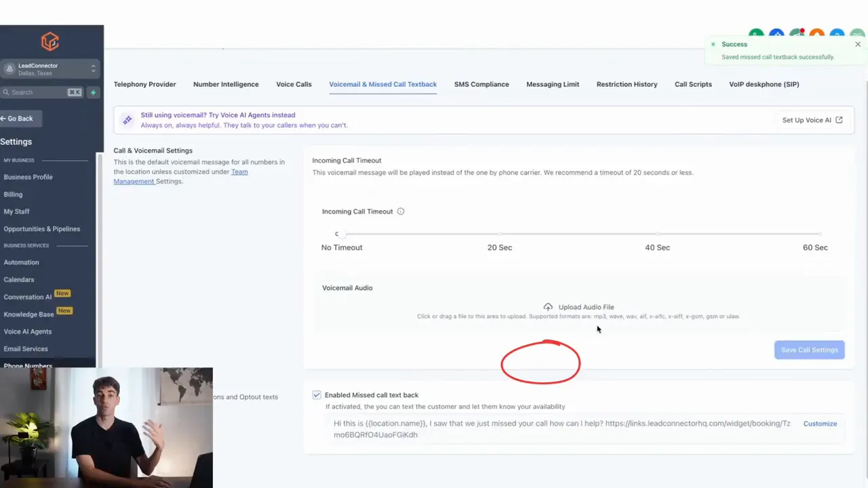This screenshot has width=868, height=488.
Task: Click the LeadConnector cube logo
Action: [50, 41]
